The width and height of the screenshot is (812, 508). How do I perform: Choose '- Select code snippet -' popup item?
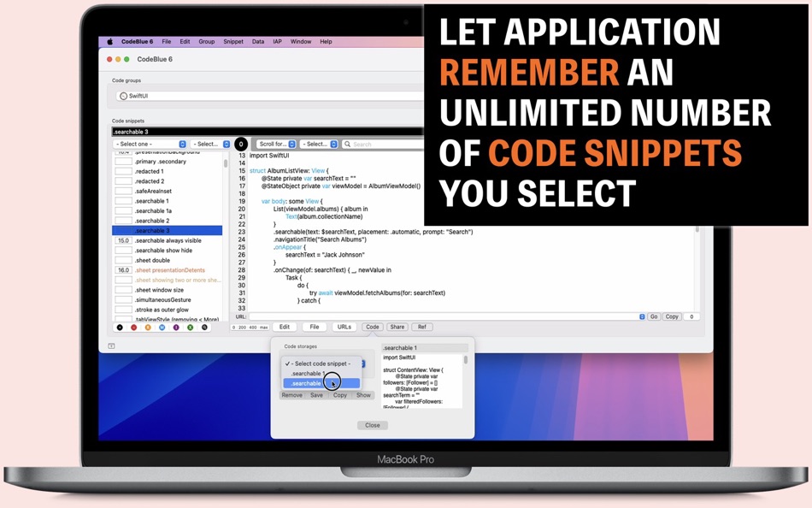tap(321, 363)
